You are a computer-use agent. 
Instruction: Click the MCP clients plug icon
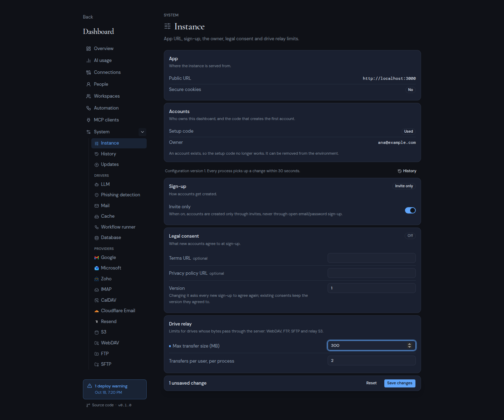(89, 120)
